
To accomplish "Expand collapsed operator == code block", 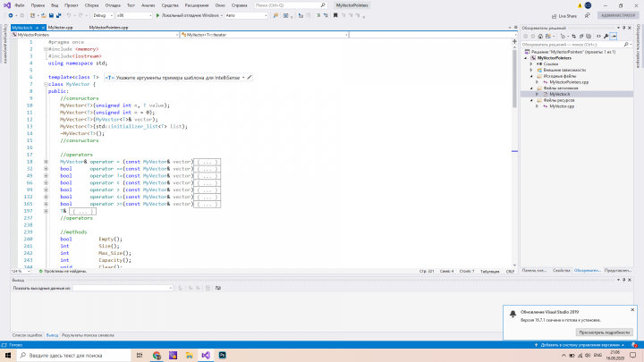I will (46, 169).
